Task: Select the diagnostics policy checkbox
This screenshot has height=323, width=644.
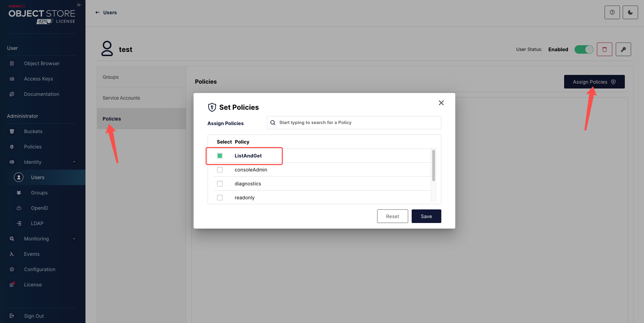Action: point(220,184)
